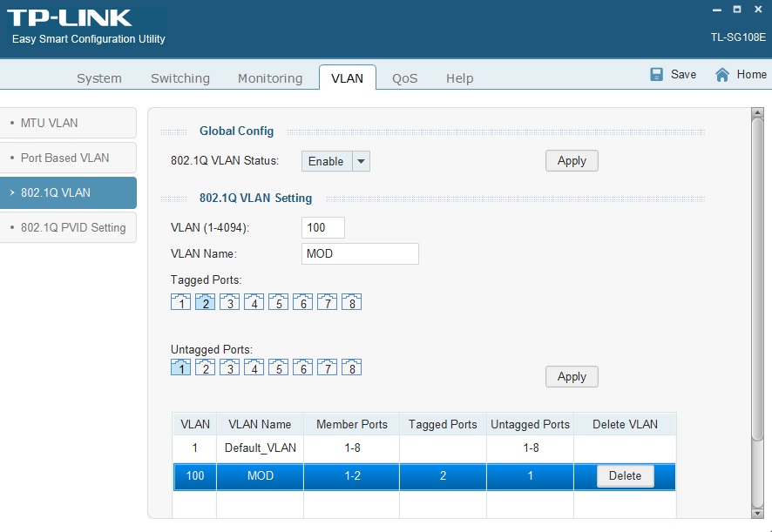Select untagged port 4 icon

pyautogui.click(x=254, y=367)
